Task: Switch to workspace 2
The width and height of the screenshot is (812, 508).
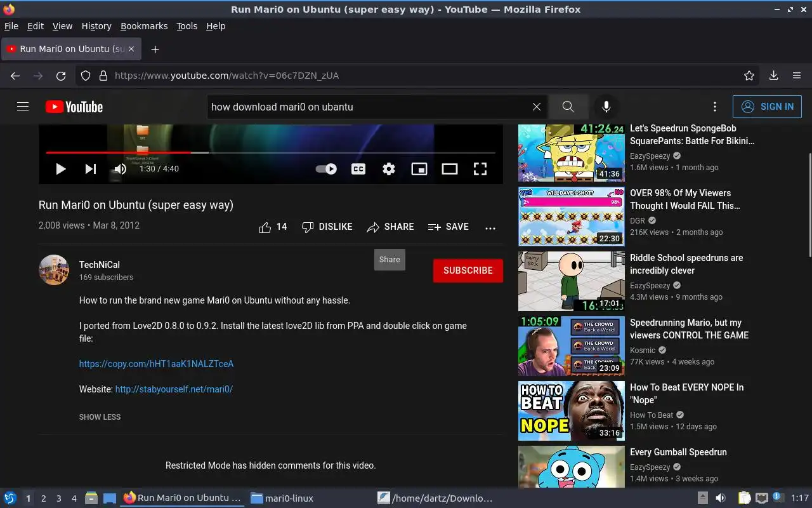Action: pyautogui.click(x=44, y=498)
